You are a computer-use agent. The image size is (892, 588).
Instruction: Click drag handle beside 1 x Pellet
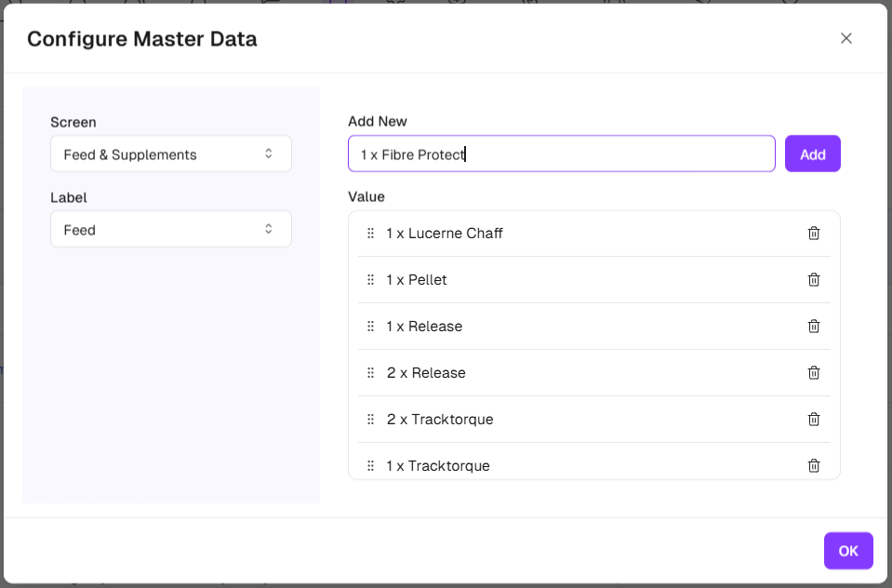tap(370, 280)
